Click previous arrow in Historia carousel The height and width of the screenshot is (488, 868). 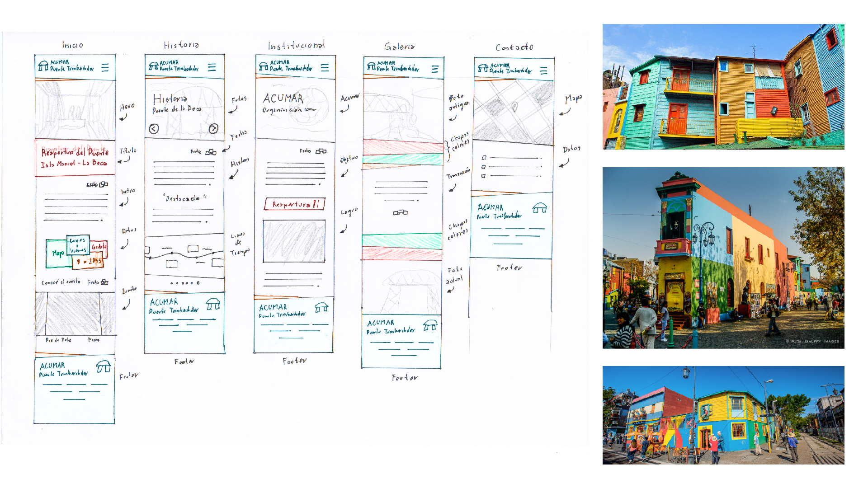tap(154, 129)
